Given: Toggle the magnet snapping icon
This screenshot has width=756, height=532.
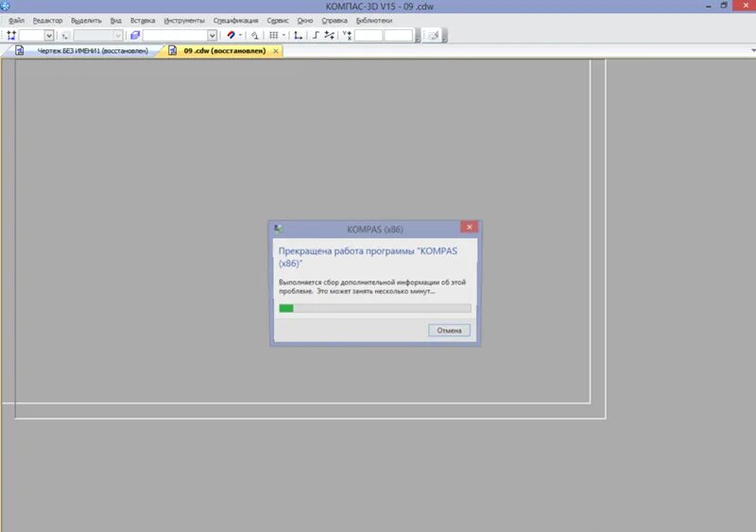Looking at the screenshot, I should click(231, 35).
